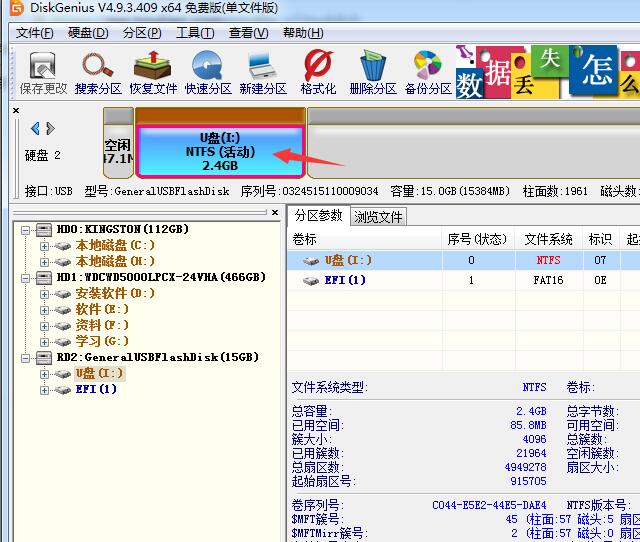Viewport: 640px width, 542px height.
Task: Close the disk map panel with X
Action: (x=16, y=111)
